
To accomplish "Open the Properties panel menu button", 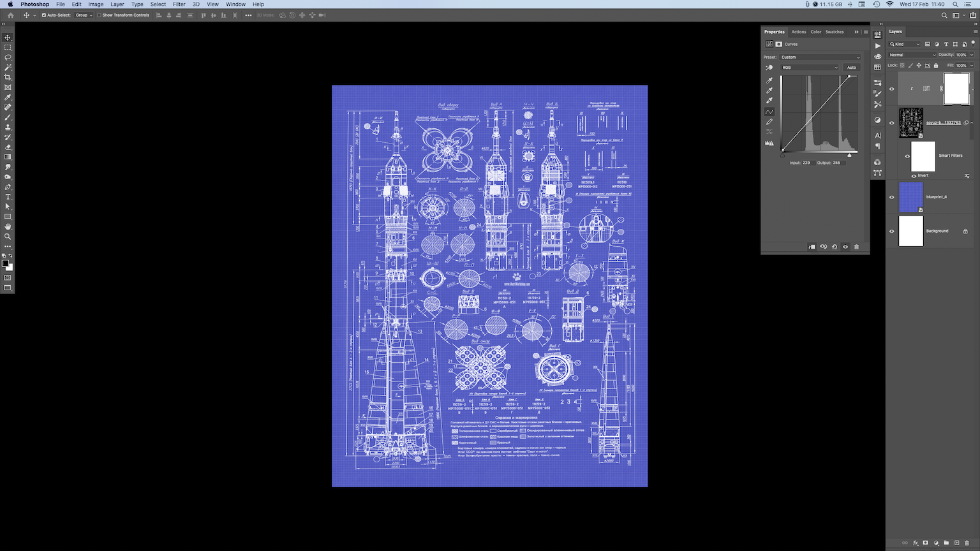I will pyautogui.click(x=866, y=32).
